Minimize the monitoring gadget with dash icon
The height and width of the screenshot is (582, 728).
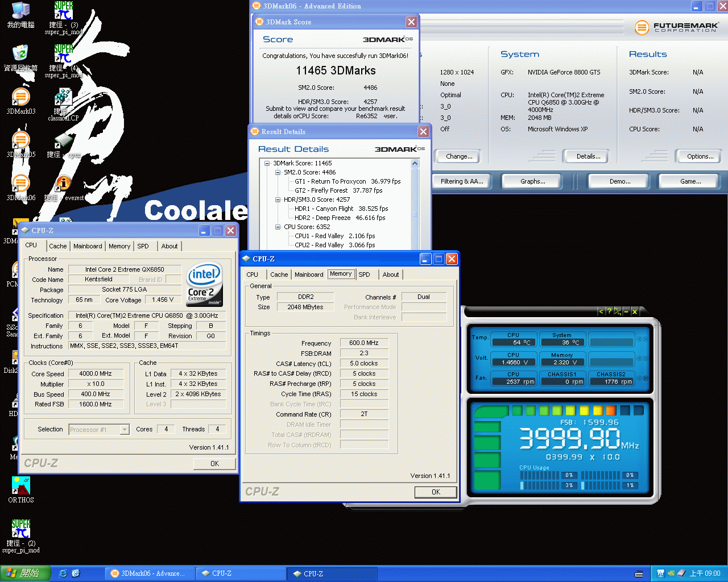pos(626,311)
